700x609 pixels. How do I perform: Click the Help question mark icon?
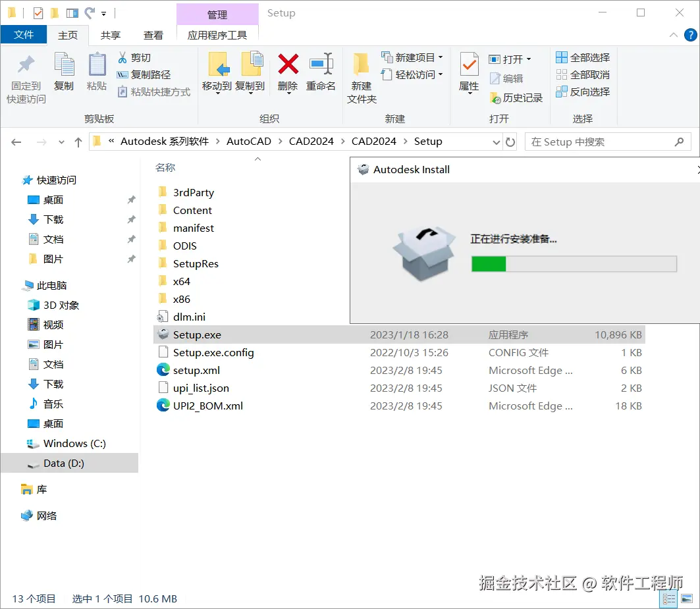click(690, 35)
